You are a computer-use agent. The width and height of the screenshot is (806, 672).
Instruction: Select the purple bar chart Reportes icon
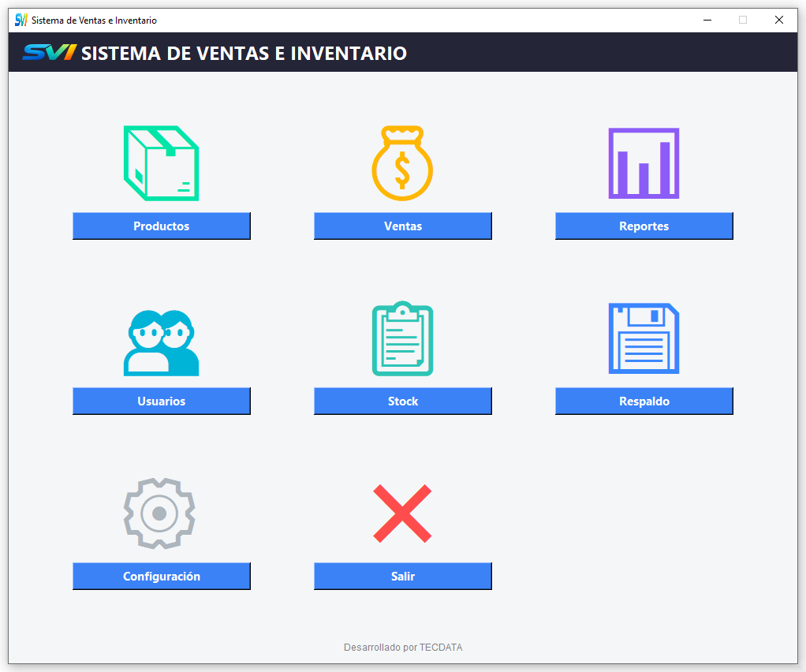(x=644, y=163)
